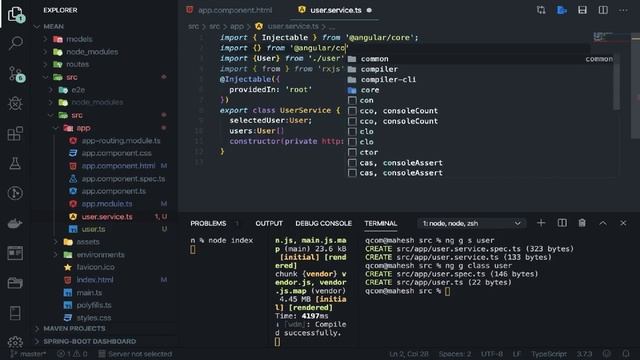
Task: Click the Split Editor icon
Action: click(x=603, y=10)
